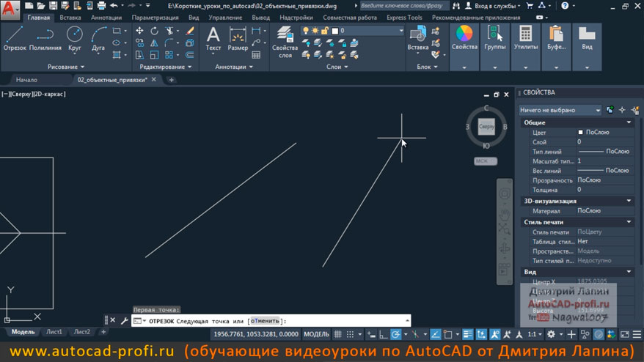
Task: Add a new drawing tab with plus
Action: coord(171,80)
